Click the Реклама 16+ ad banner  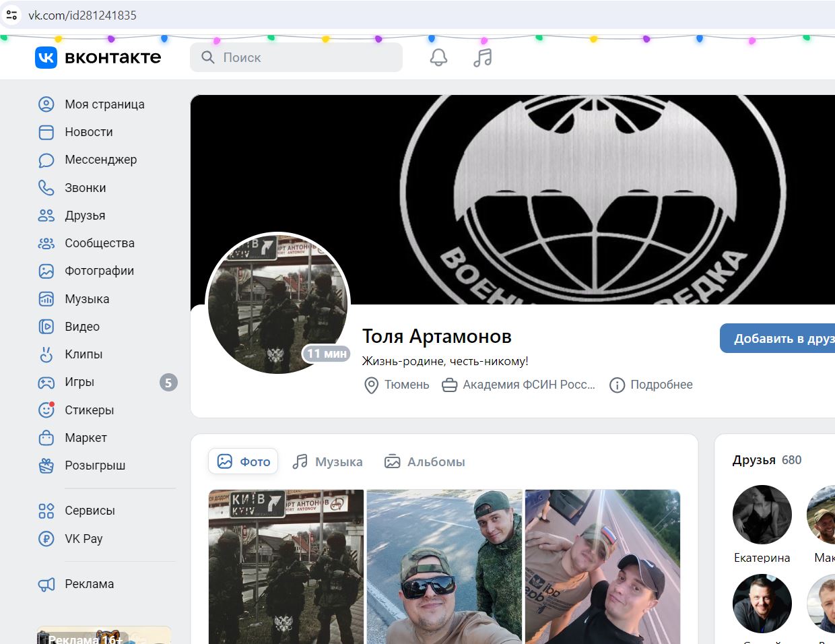point(104,637)
